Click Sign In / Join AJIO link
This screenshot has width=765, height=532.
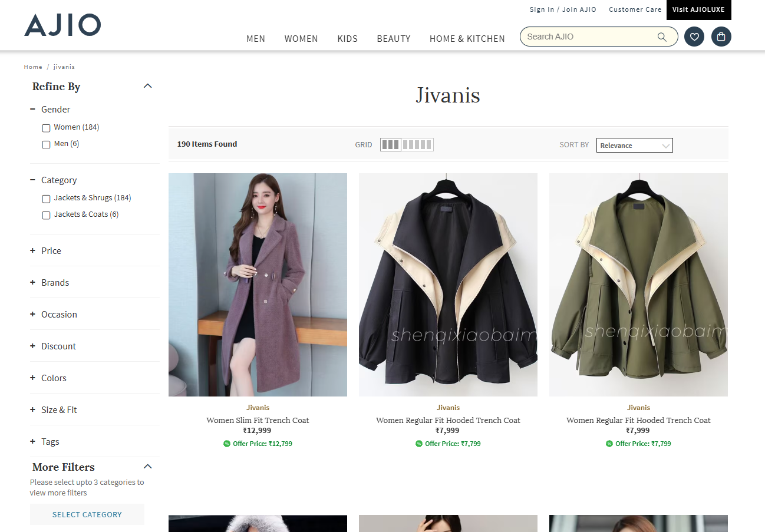point(562,9)
